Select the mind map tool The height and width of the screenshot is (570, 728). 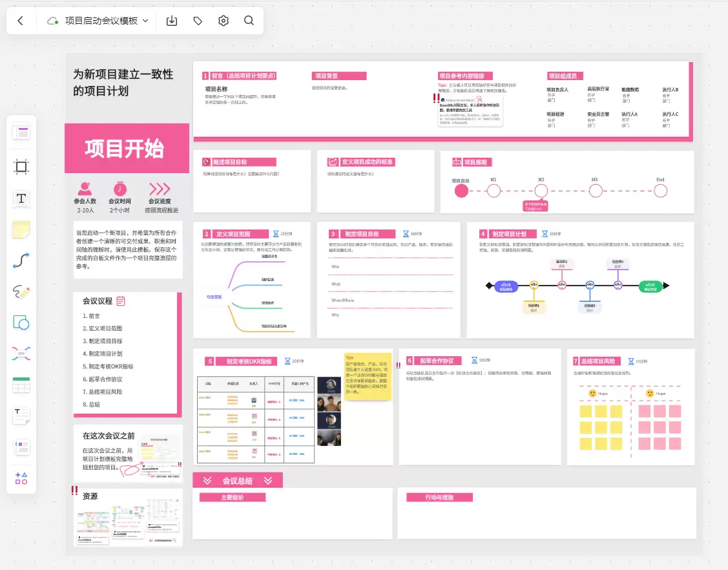point(21,354)
